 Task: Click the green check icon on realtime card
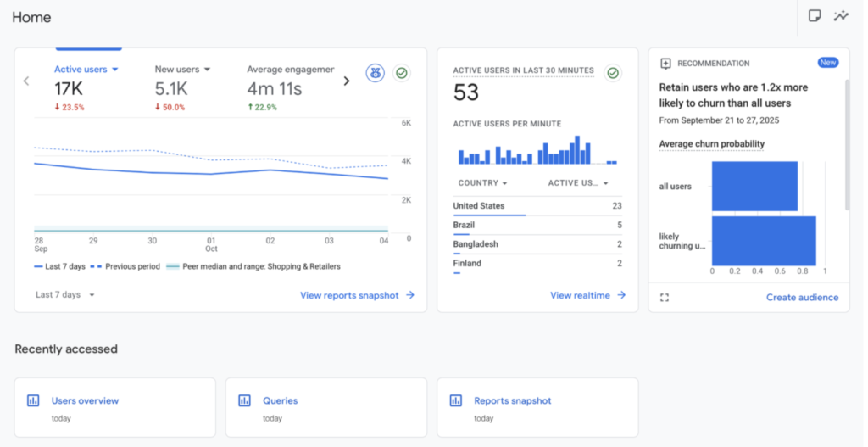612,73
